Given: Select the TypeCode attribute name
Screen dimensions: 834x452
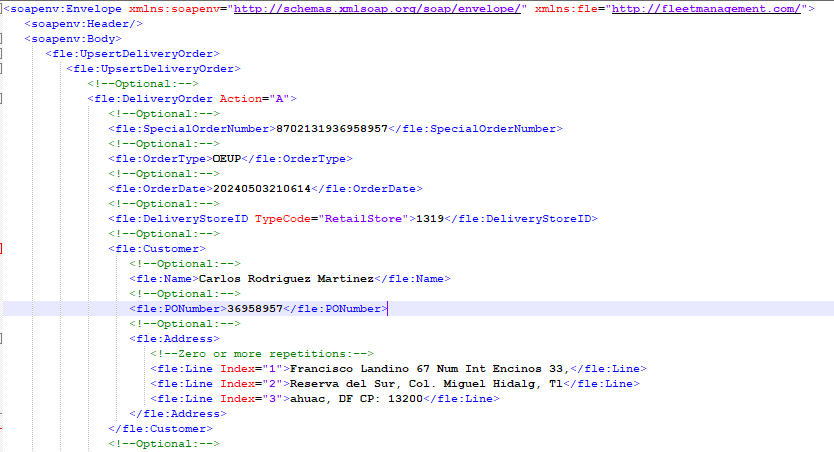Looking at the screenshot, I should [283, 219].
